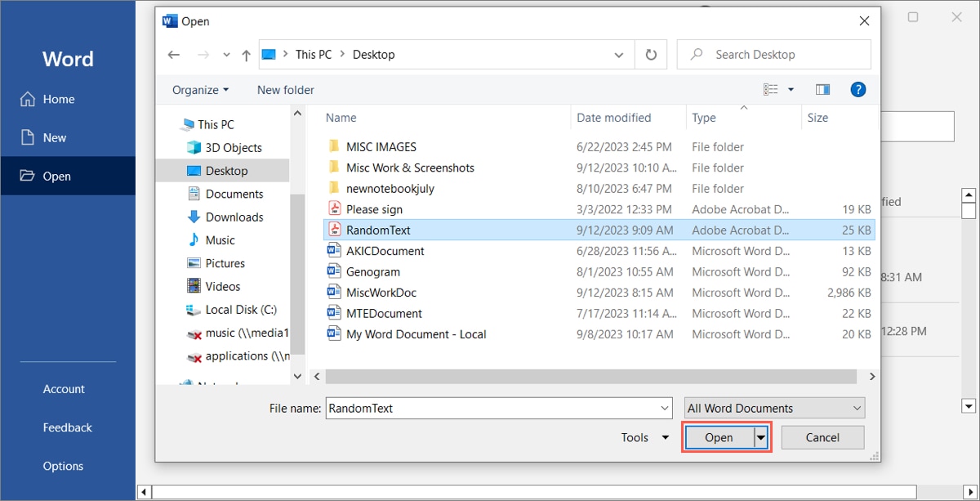
Task: Click the Refresh icon in the address bar
Action: coord(651,54)
